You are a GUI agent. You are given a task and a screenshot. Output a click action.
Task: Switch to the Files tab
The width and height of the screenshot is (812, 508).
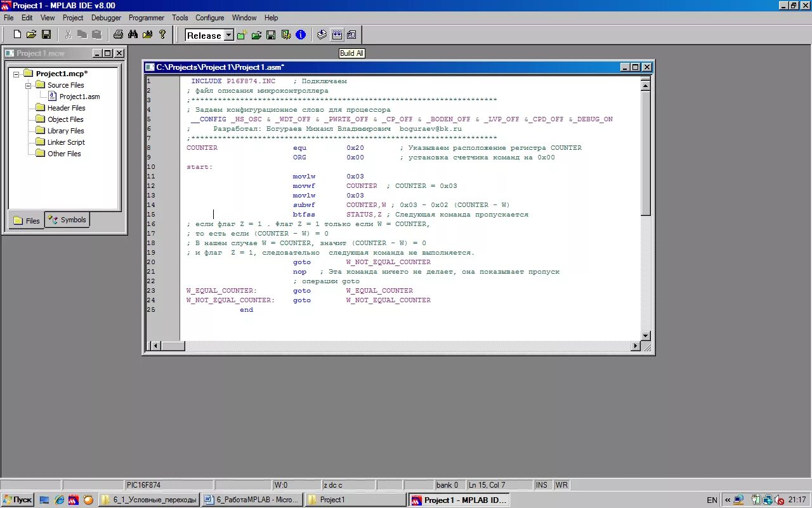coord(26,220)
